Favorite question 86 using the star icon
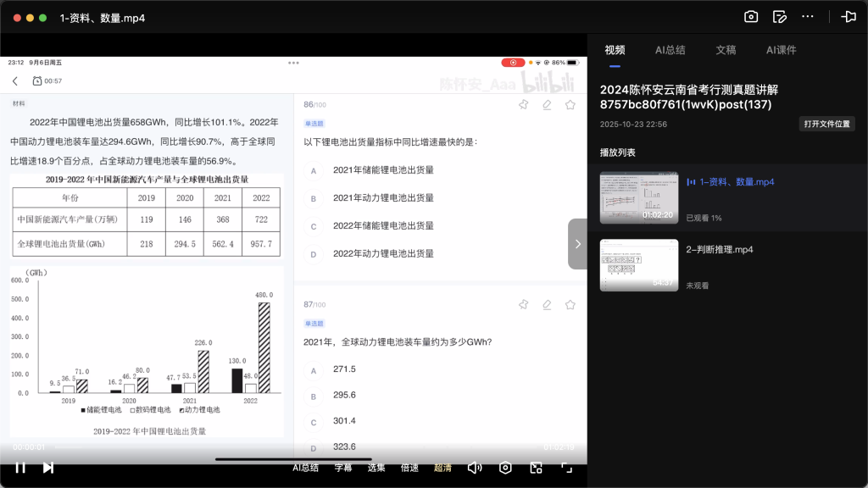The height and width of the screenshot is (488, 868). point(570,104)
